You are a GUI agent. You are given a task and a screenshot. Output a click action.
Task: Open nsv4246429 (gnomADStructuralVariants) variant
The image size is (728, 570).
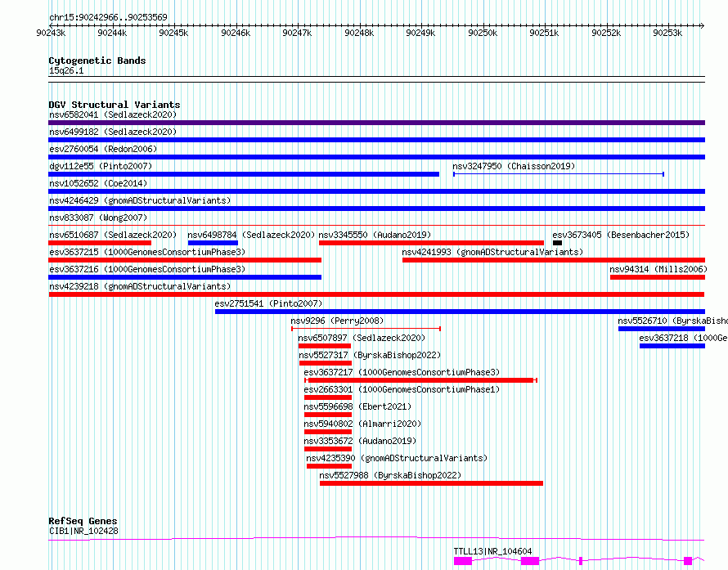(140, 200)
